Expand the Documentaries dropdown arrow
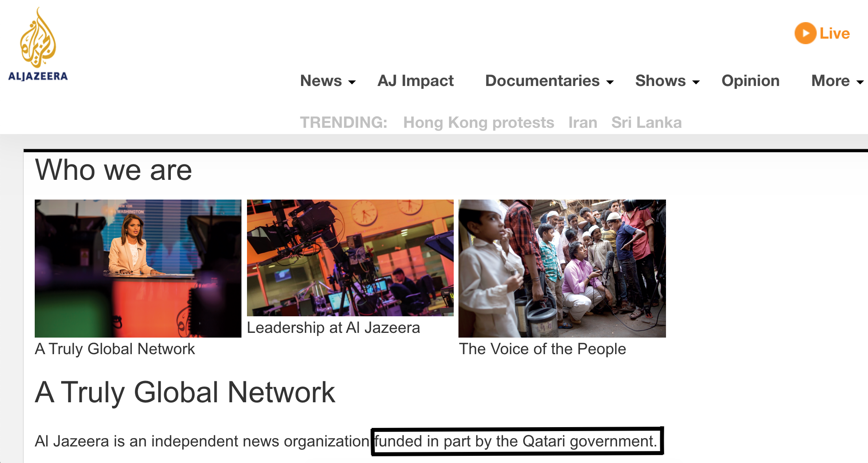This screenshot has width=868, height=463. click(610, 82)
